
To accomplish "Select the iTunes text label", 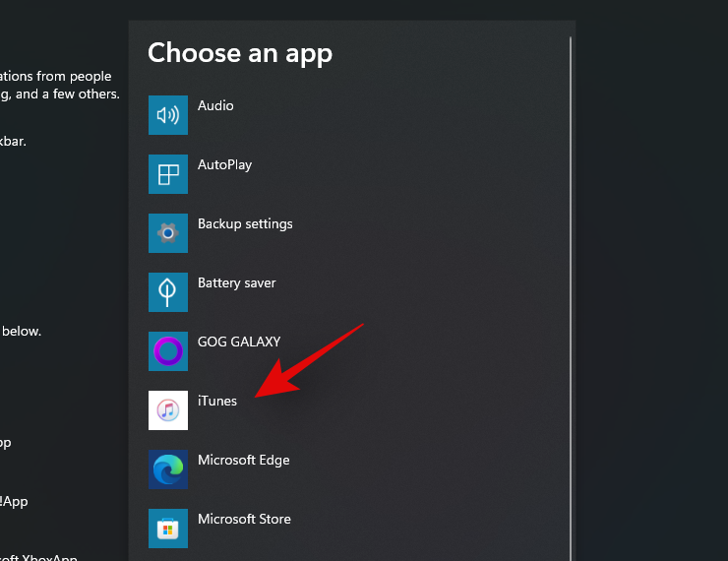I will [217, 401].
